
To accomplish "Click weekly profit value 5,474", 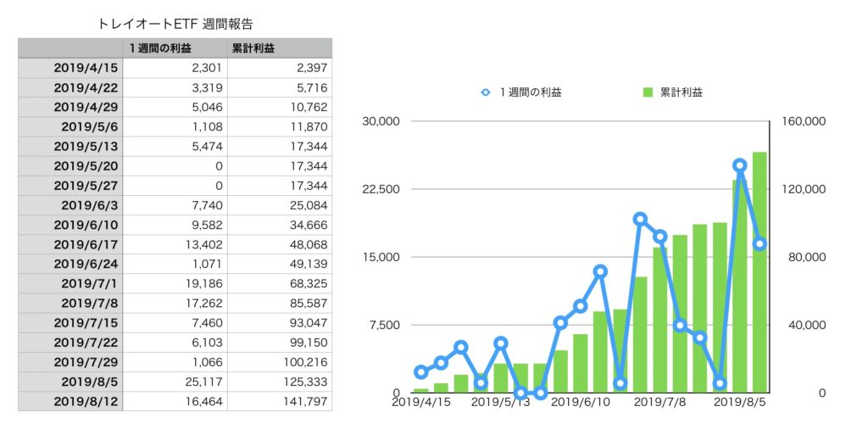I will (209, 147).
